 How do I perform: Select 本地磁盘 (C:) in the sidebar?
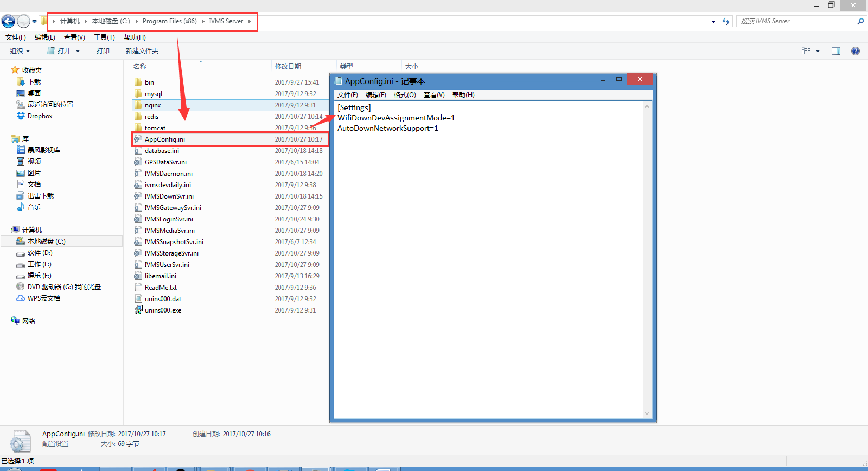(x=46, y=241)
